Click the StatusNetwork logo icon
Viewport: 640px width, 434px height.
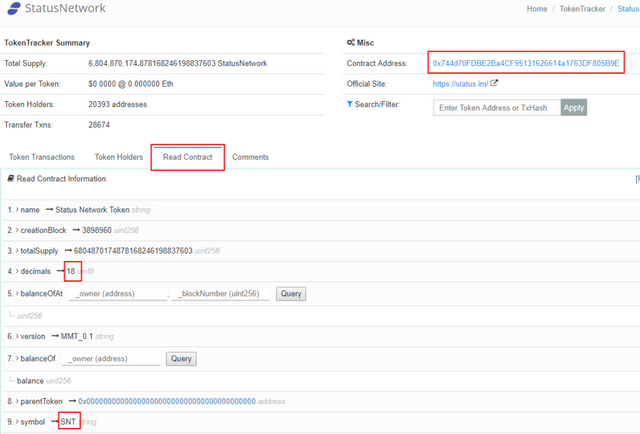pyautogui.click(x=14, y=8)
